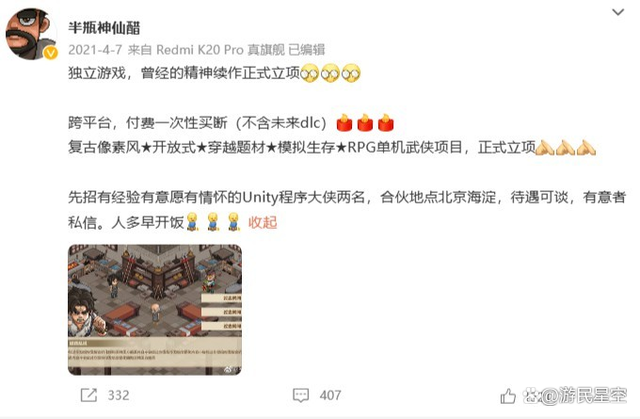
Task: Collapse the post with 收起
Action: pyautogui.click(x=262, y=222)
